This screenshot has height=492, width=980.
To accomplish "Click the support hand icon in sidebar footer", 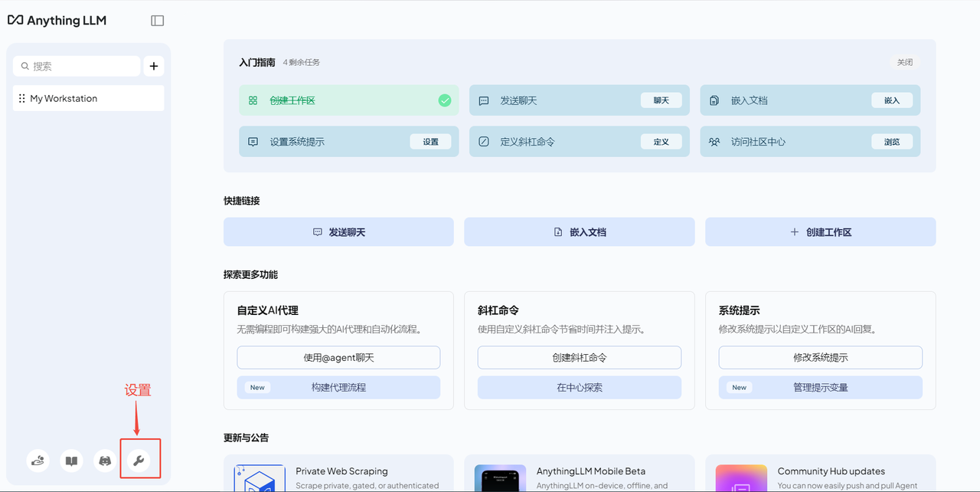I will (x=38, y=461).
